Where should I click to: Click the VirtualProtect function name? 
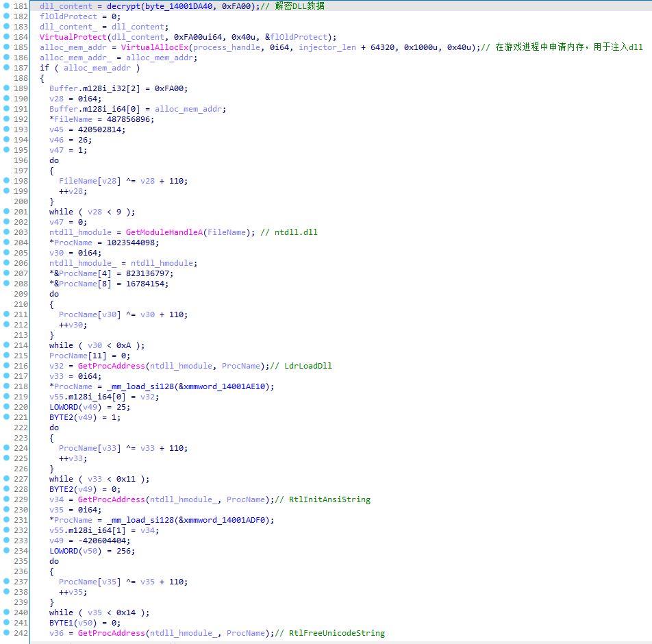(73, 37)
